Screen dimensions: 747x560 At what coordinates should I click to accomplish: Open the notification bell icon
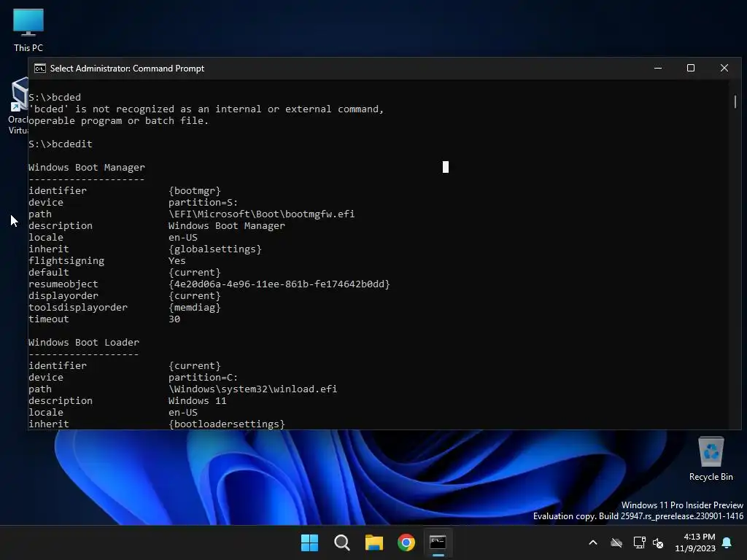727,542
